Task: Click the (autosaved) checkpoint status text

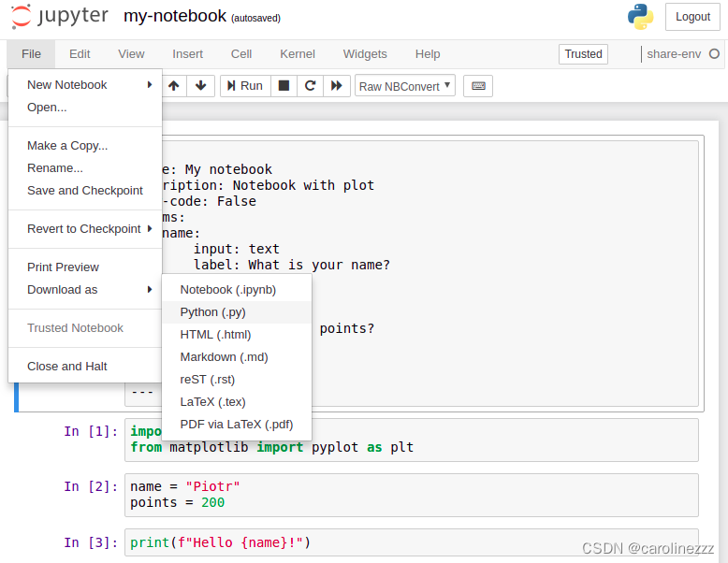Action: click(255, 18)
